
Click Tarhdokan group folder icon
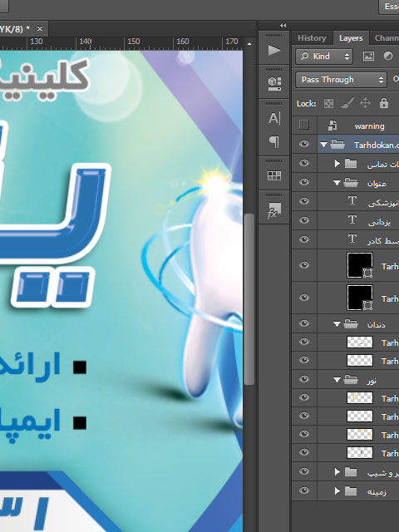coord(337,145)
